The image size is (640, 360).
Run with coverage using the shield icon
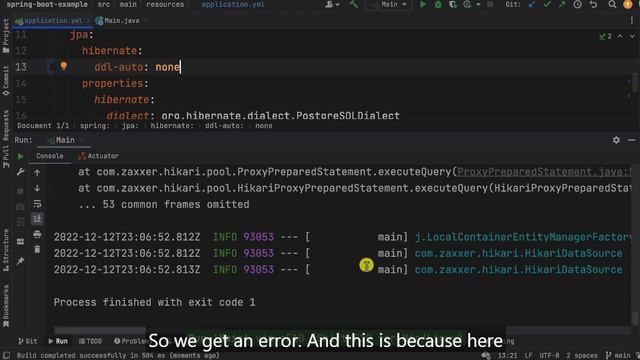453,4
